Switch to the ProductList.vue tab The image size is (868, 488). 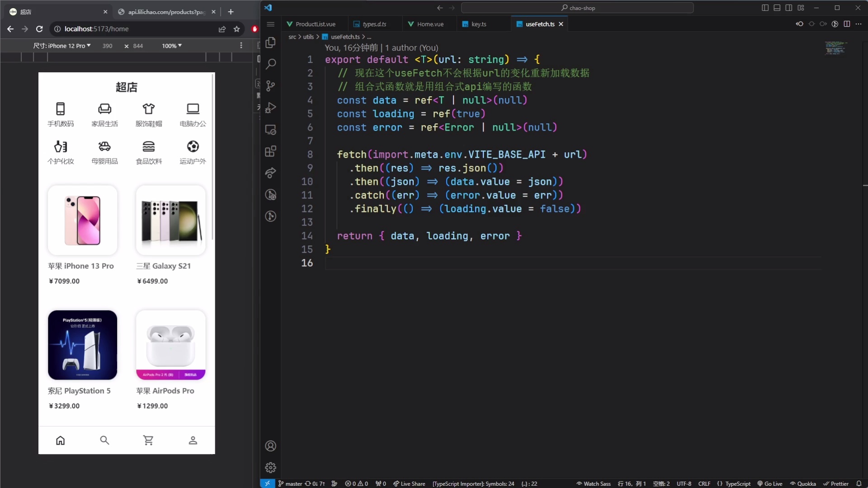pyautogui.click(x=315, y=24)
